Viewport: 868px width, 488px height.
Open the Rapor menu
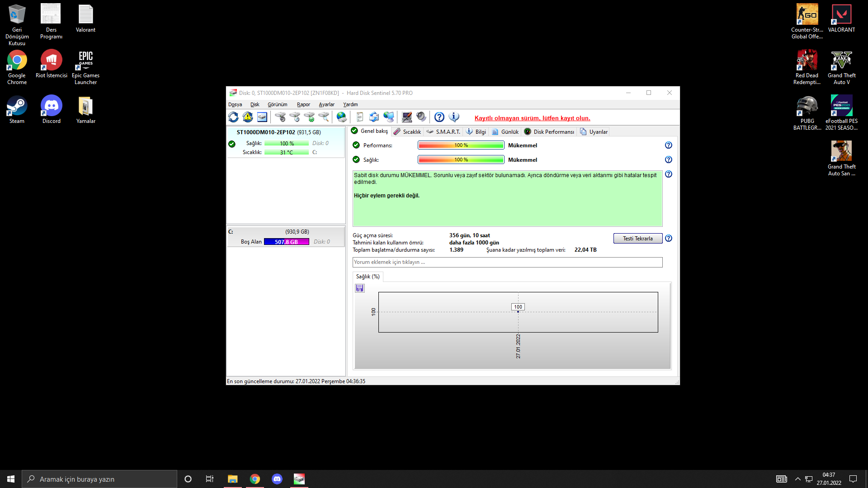[303, 104]
